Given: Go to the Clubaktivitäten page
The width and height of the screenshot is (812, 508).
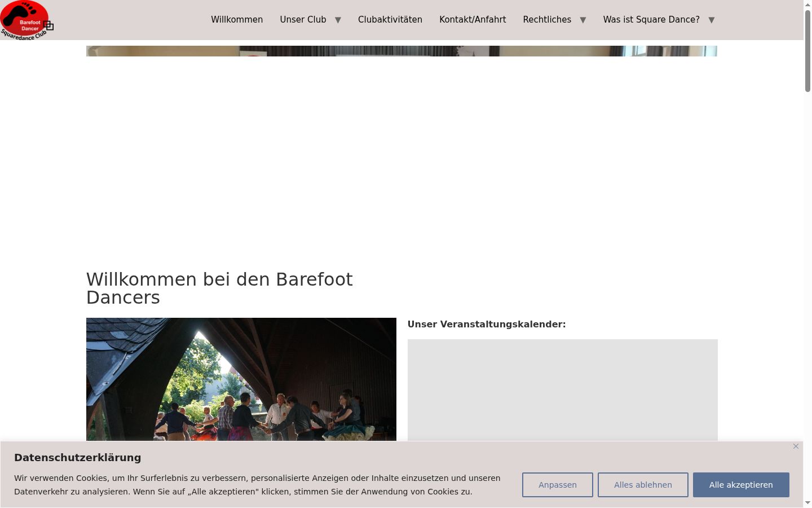Looking at the screenshot, I should (390, 20).
